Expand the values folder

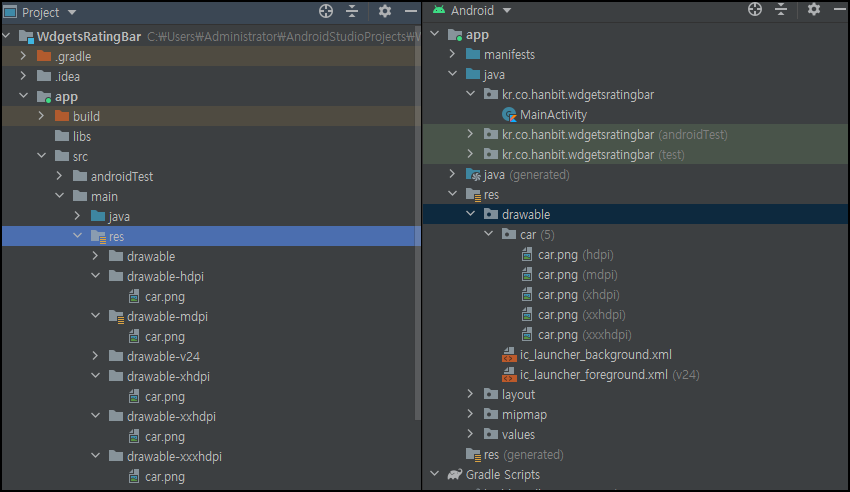(x=471, y=435)
